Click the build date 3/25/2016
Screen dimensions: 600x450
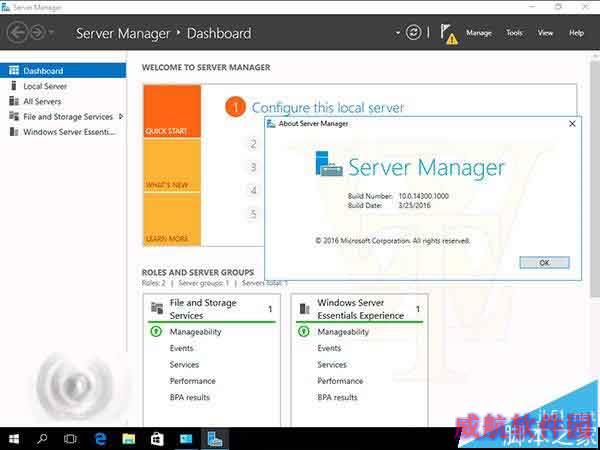(414, 205)
